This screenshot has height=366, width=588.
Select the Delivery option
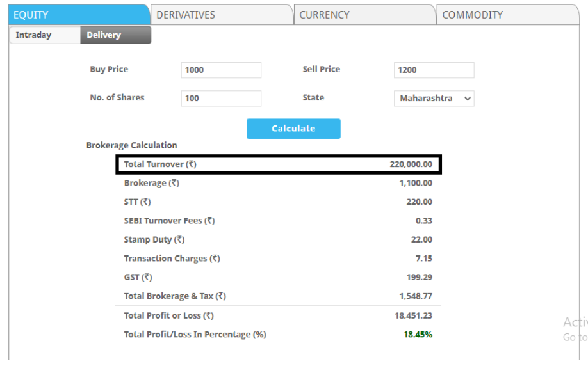(115, 35)
